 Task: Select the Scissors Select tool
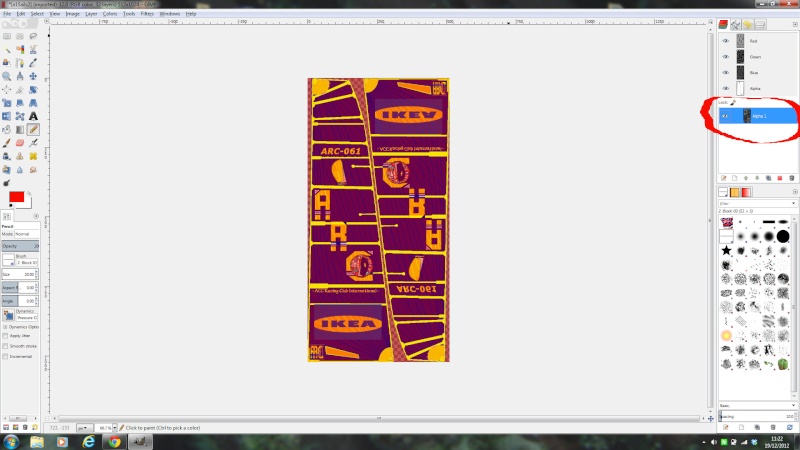coord(33,49)
